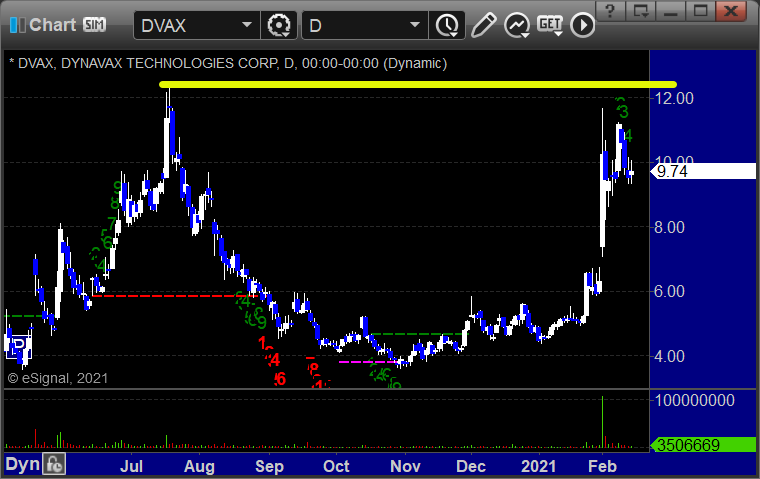Click the Jul label on time axis
Image resolution: width=760 pixels, height=479 pixels.
click(x=131, y=466)
